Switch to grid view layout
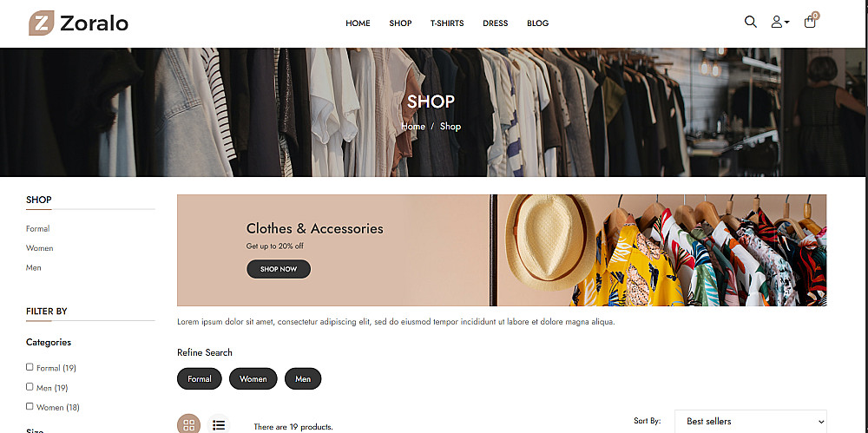The height and width of the screenshot is (433, 868). (188, 424)
